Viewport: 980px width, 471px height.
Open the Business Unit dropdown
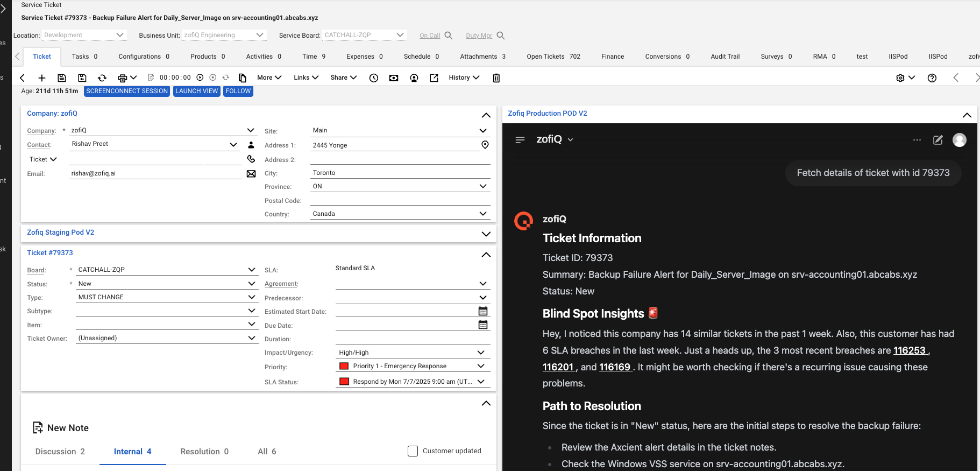coord(224,35)
